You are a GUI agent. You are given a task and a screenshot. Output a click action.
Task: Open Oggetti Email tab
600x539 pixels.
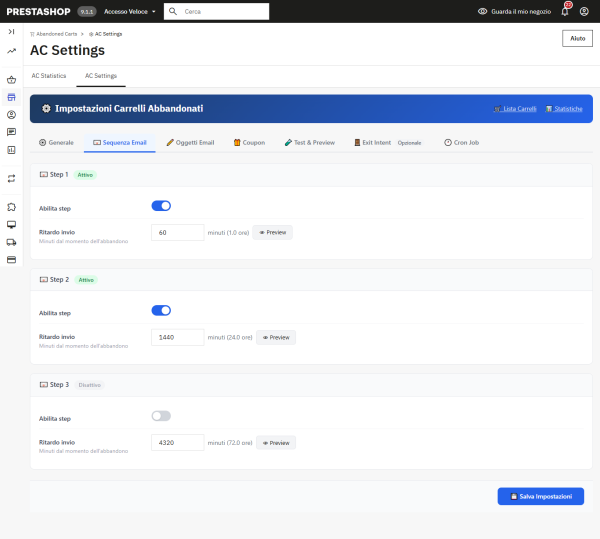click(190, 142)
